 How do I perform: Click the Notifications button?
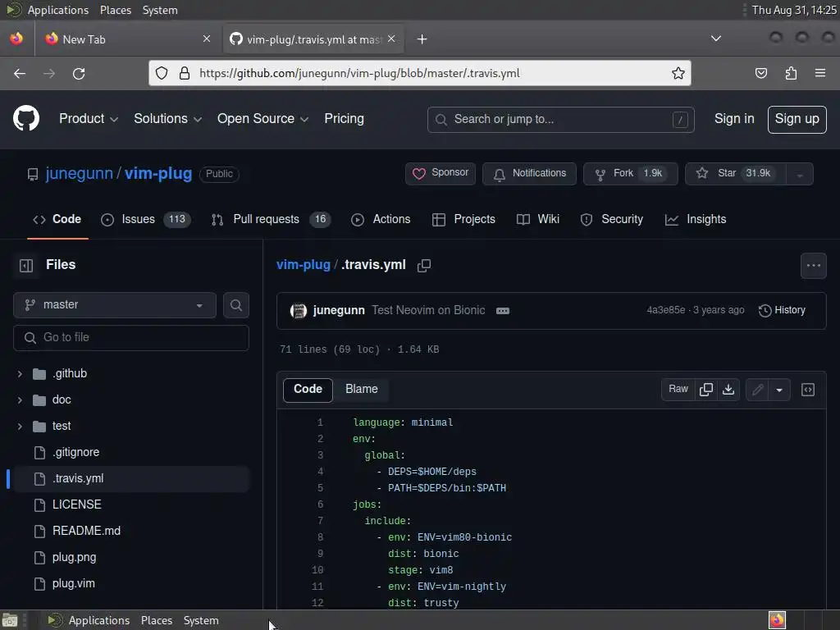tap(529, 174)
